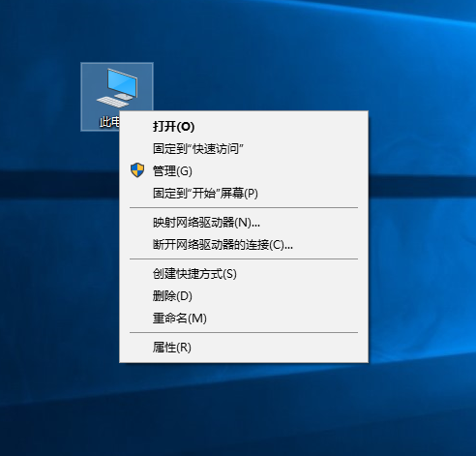Select 映射网络驱动器(N)... entry
476x456 pixels.
244,223
